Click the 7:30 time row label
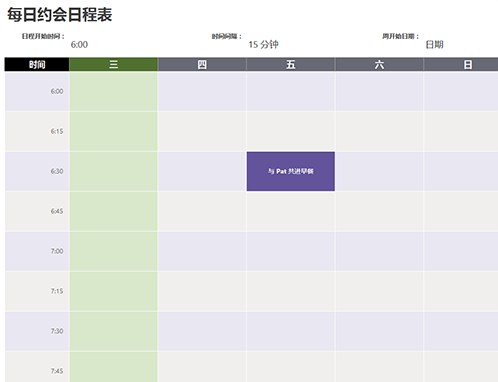 (57, 331)
